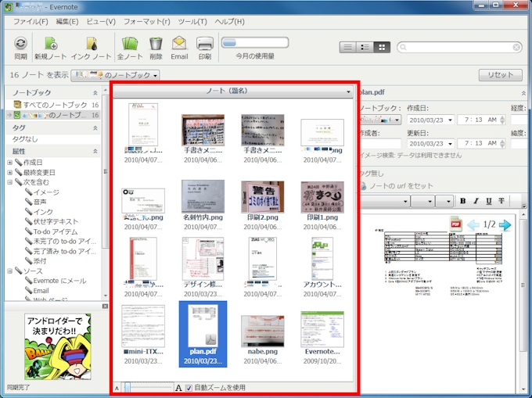The image size is (532, 398).
Task: Open a new インク ノート
Action: click(91, 44)
